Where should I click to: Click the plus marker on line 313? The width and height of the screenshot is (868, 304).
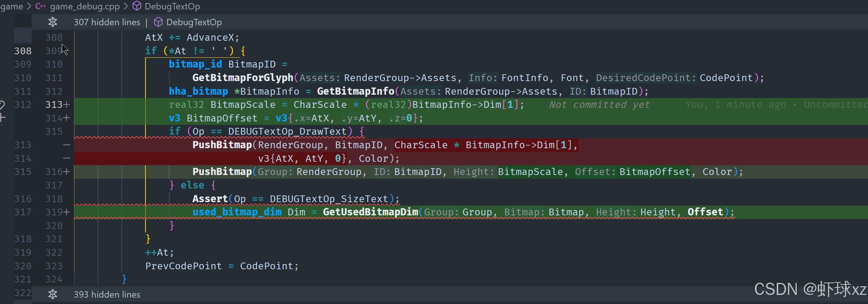click(x=67, y=104)
